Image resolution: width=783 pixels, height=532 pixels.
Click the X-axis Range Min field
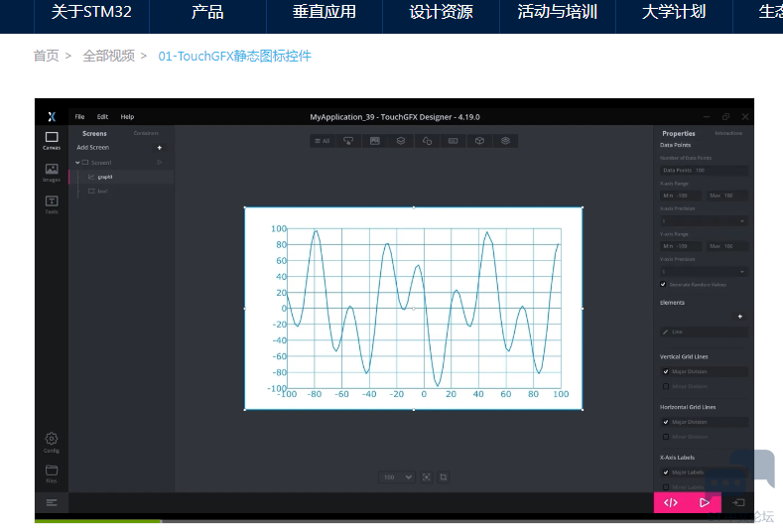click(680, 196)
